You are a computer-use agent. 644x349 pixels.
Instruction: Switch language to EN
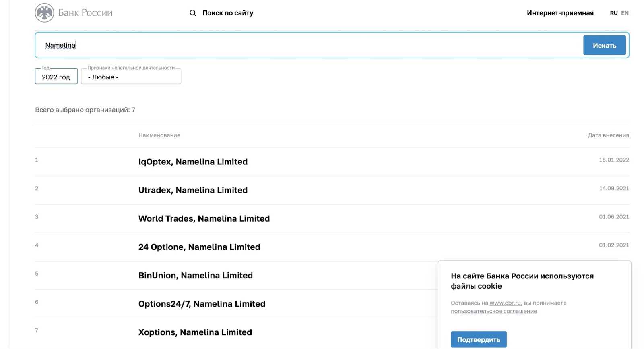(x=625, y=13)
